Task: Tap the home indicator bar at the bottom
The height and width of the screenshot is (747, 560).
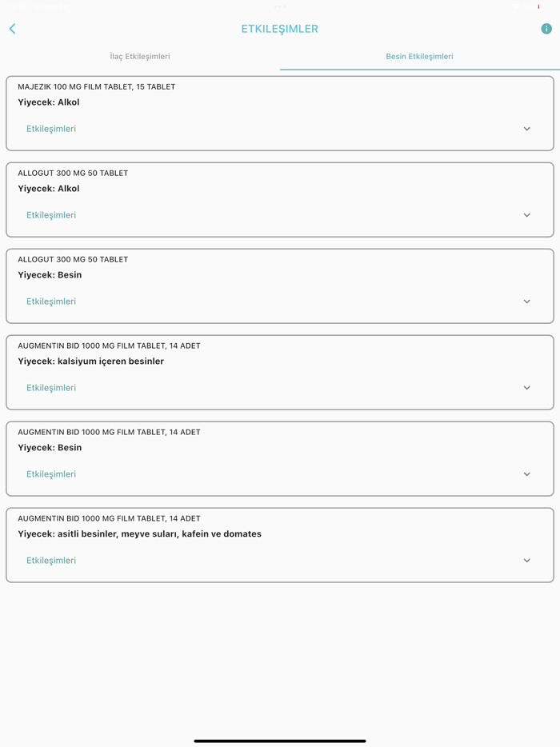Action: 280,740
